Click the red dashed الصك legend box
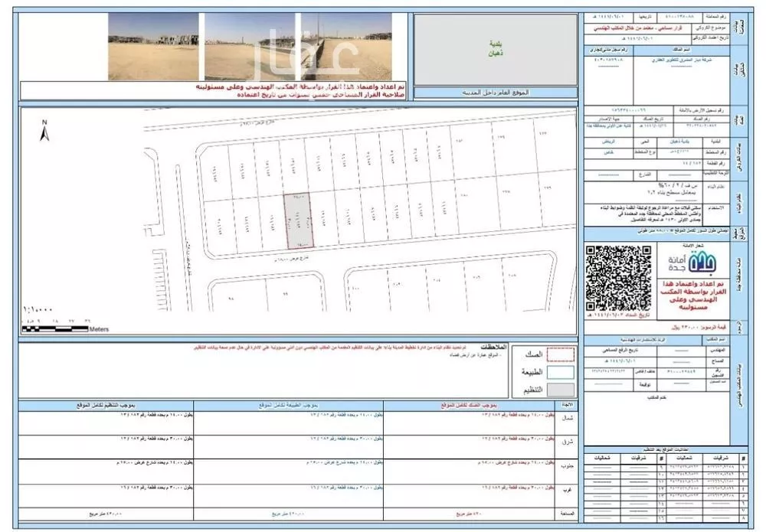The image size is (766, 532). (562, 354)
